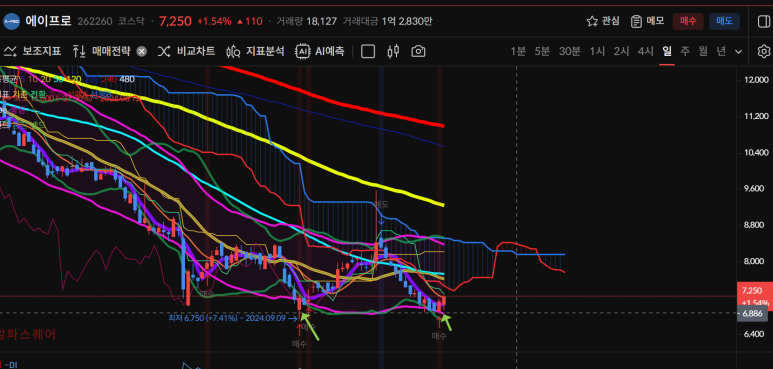
Task: Click the 최저 6,750 low price label
Action: (x=232, y=319)
